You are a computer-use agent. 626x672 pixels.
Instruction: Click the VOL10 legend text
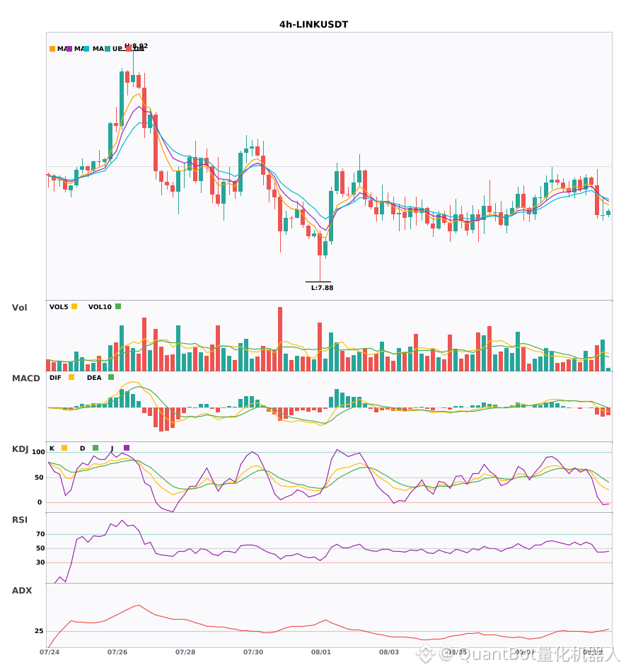click(100, 307)
